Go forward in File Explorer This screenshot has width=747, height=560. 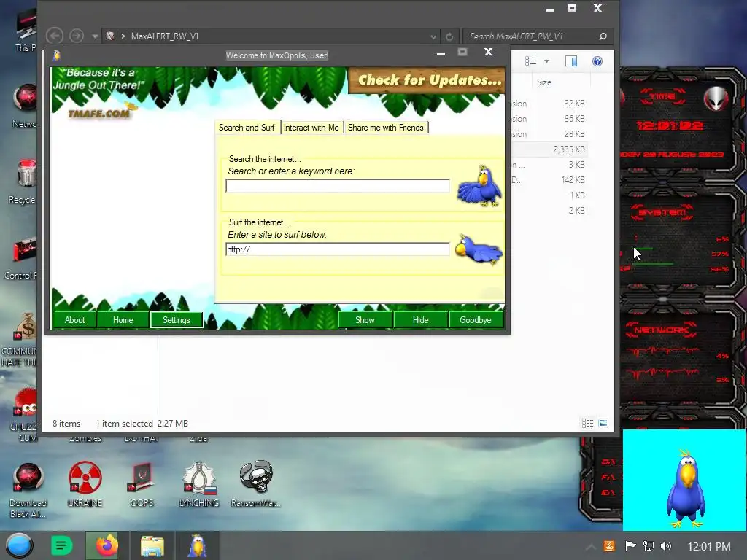coord(76,36)
